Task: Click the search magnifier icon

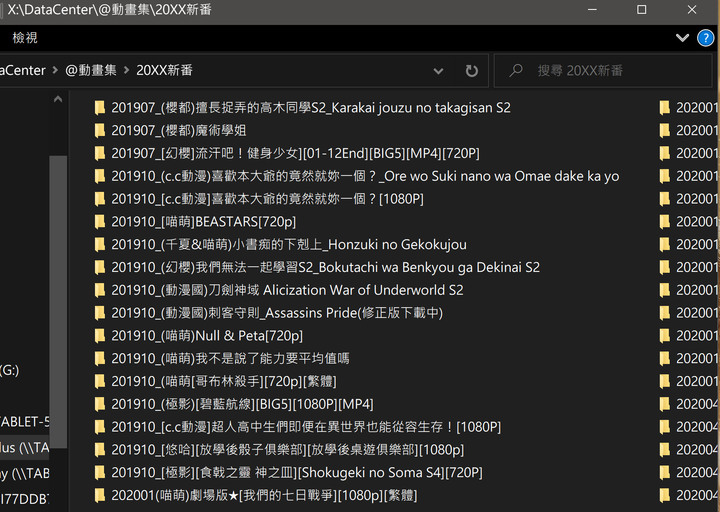Action: pos(516,71)
